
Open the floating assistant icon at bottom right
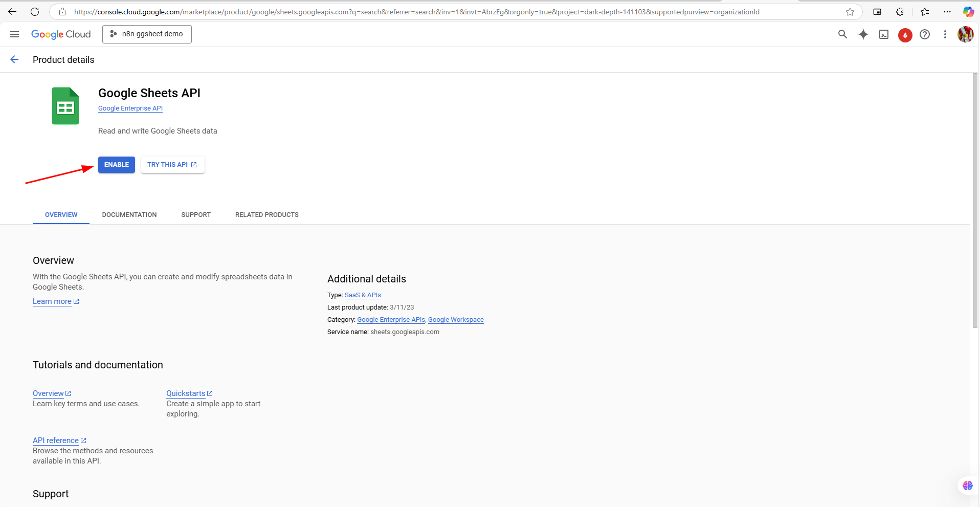click(x=967, y=486)
